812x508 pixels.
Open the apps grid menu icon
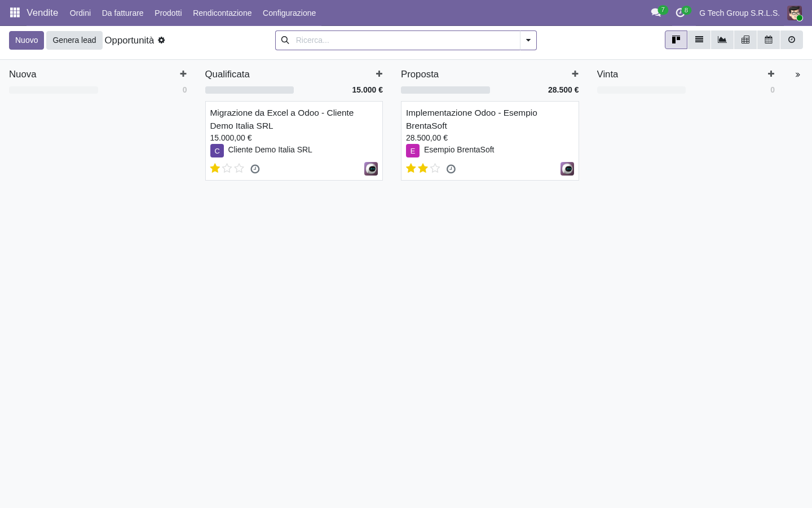point(15,12)
